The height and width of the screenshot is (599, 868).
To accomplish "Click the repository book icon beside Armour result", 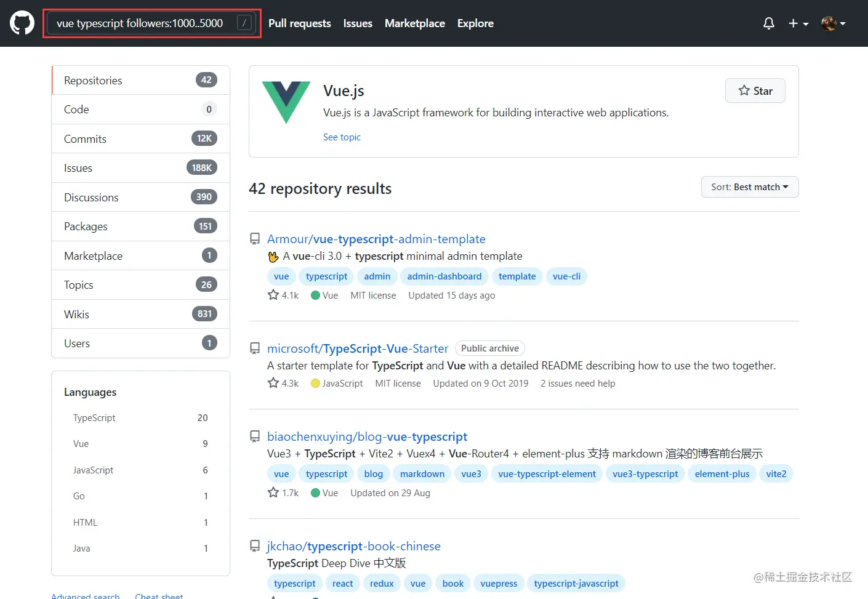I will click(255, 239).
